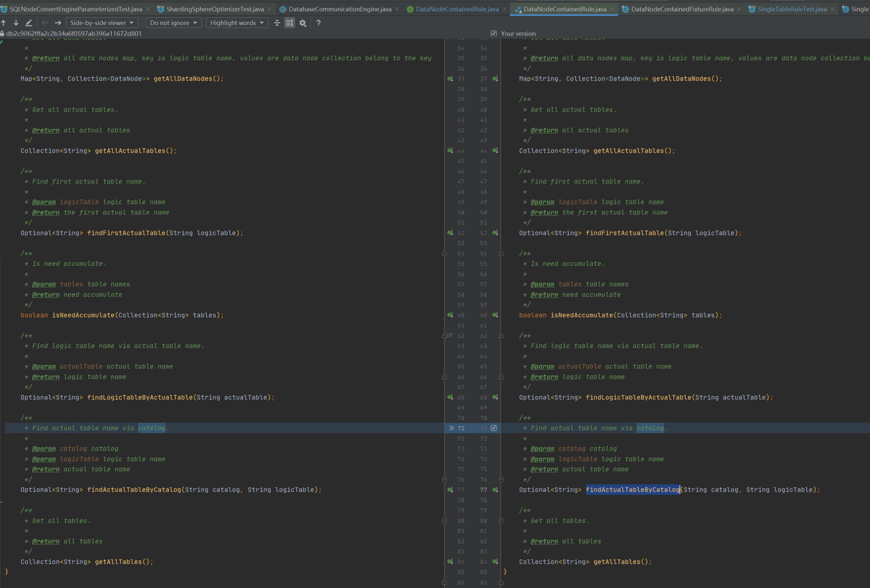Click the @return link on line 35 right pane

coord(544,58)
